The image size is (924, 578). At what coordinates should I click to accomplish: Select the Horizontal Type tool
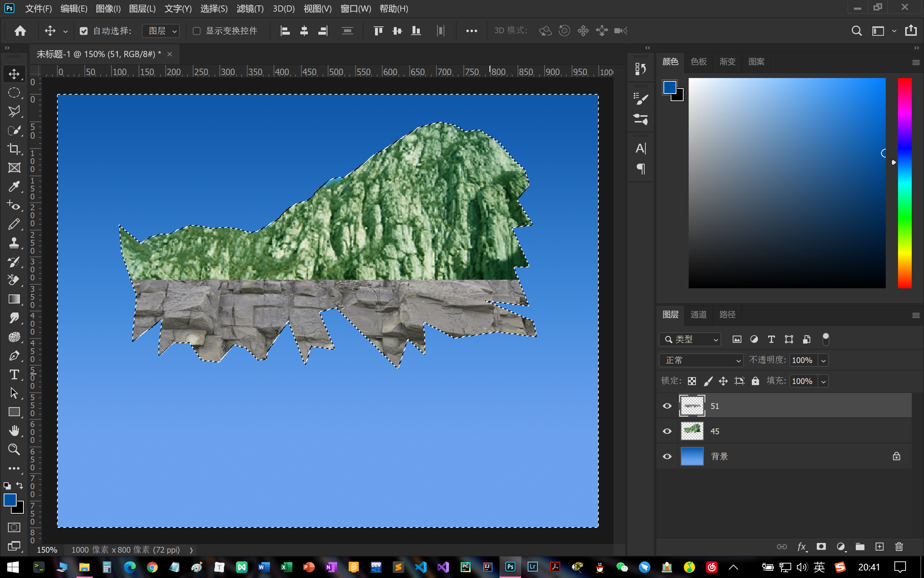click(14, 374)
